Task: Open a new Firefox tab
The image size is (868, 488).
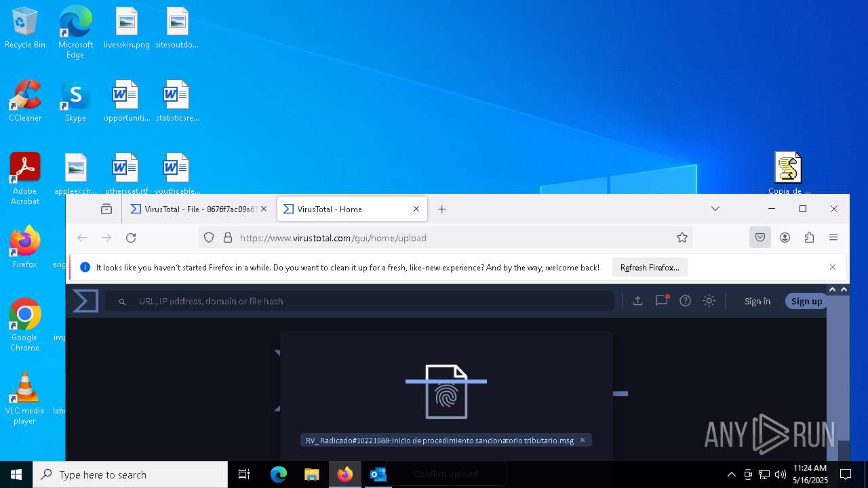Action: (442, 209)
